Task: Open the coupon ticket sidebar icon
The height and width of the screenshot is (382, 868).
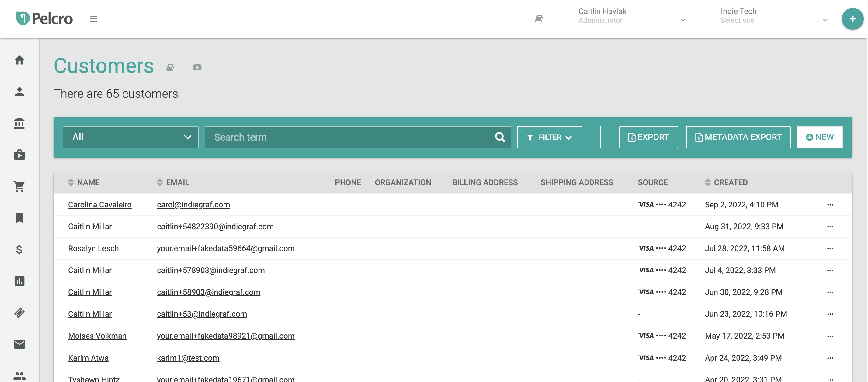Action: (19, 313)
